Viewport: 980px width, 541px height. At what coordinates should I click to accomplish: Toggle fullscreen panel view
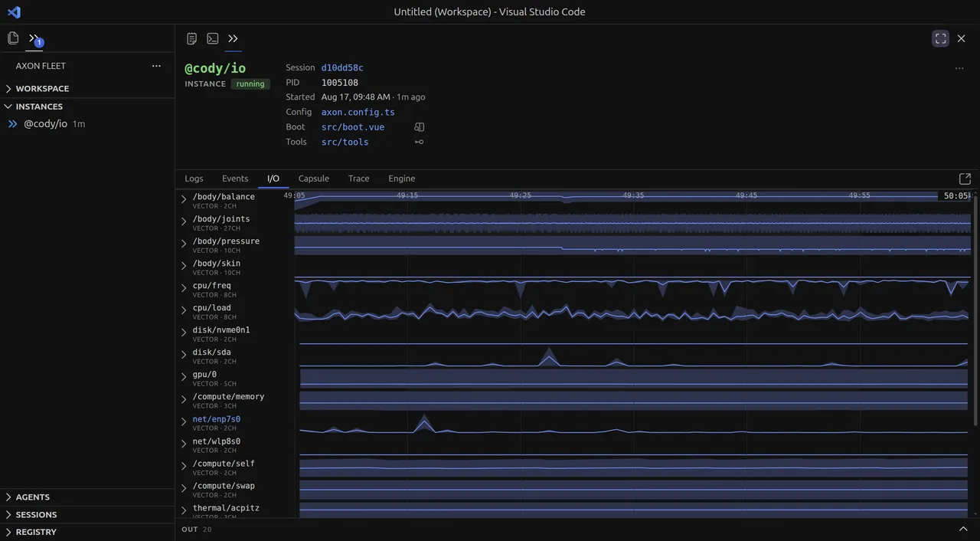tap(941, 38)
